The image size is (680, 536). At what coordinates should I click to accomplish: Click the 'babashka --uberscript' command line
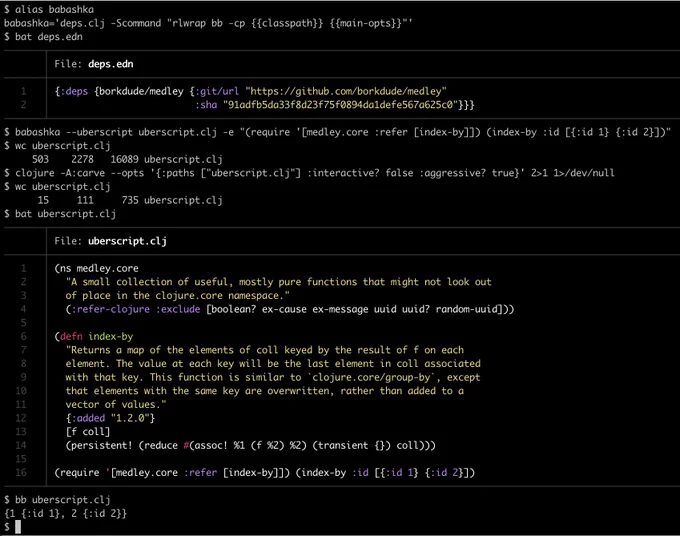(x=343, y=132)
